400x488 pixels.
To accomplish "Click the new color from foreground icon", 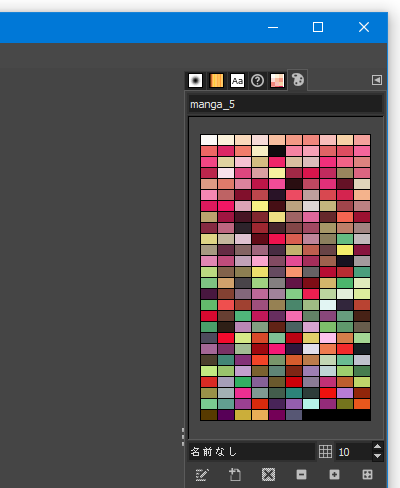I will (235, 475).
